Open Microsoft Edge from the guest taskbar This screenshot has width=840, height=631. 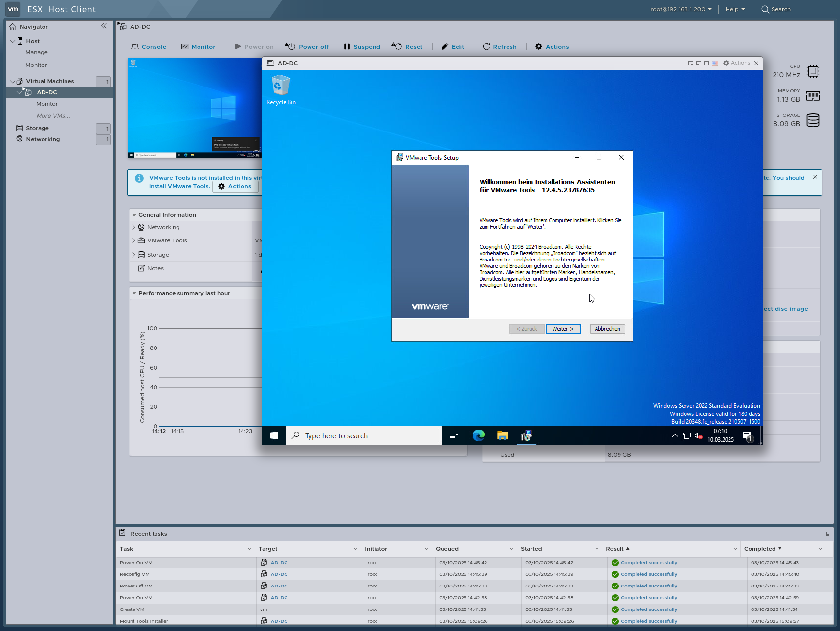[x=478, y=435]
